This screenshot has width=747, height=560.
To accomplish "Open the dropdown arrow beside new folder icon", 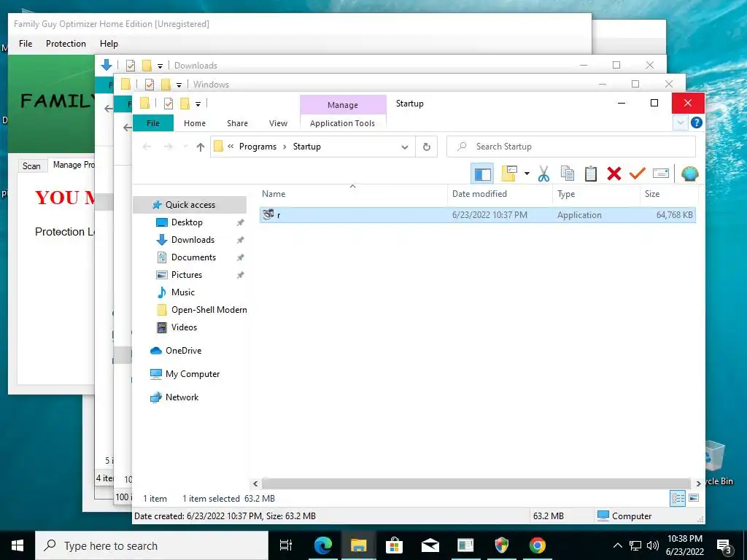I will (x=527, y=174).
